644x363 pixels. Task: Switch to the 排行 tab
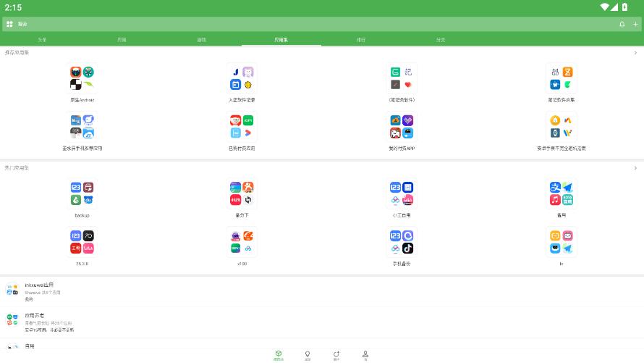[361, 40]
